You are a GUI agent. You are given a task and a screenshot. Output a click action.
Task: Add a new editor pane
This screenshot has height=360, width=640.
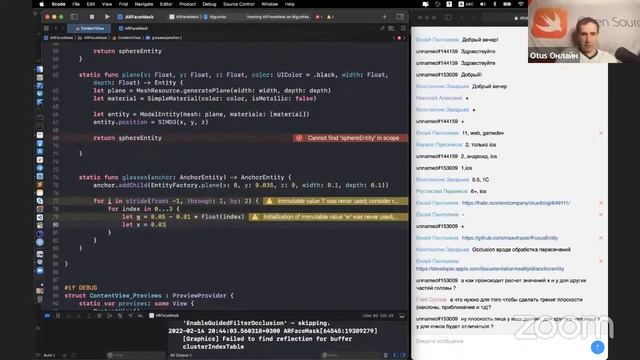click(x=403, y=28)
